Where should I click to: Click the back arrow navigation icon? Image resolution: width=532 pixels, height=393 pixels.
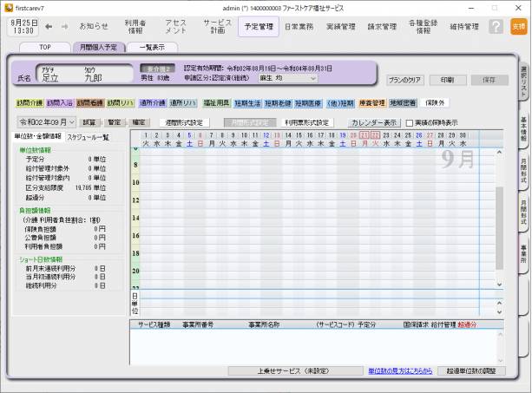(x=49, y=26)
